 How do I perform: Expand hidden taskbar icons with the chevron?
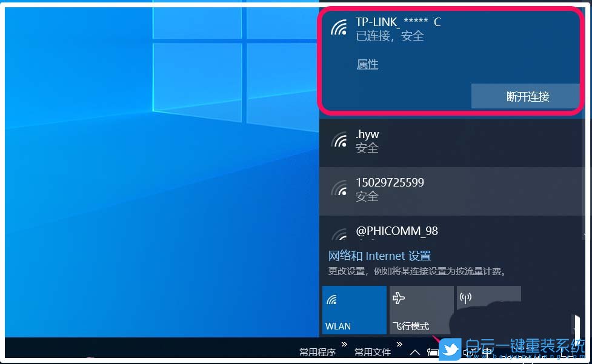[415, 351]
